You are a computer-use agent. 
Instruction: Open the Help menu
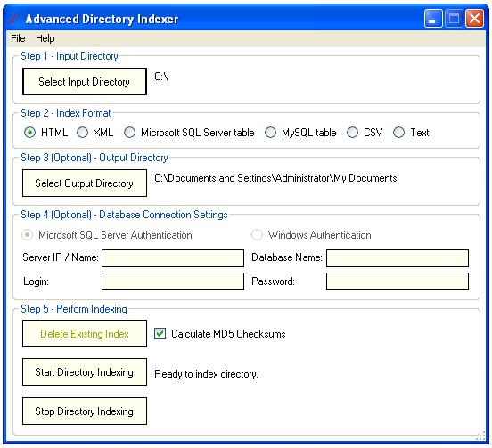[x=45, y=38]
